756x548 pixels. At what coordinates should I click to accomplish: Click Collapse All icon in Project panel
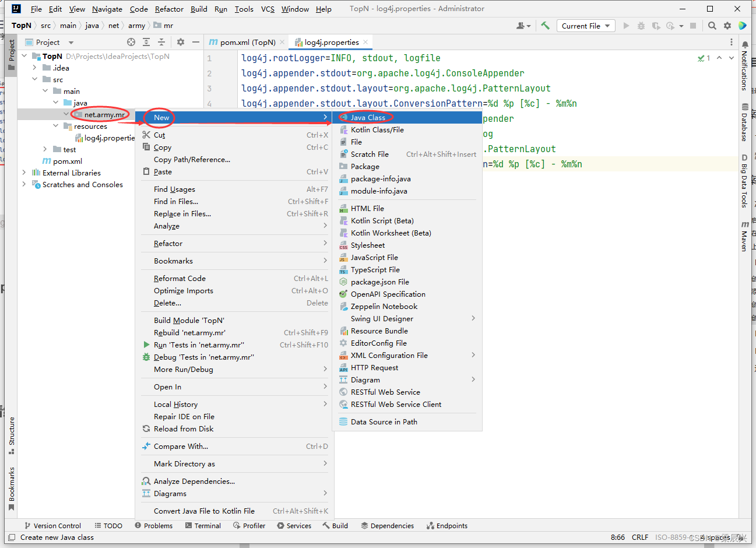point(161,42)
